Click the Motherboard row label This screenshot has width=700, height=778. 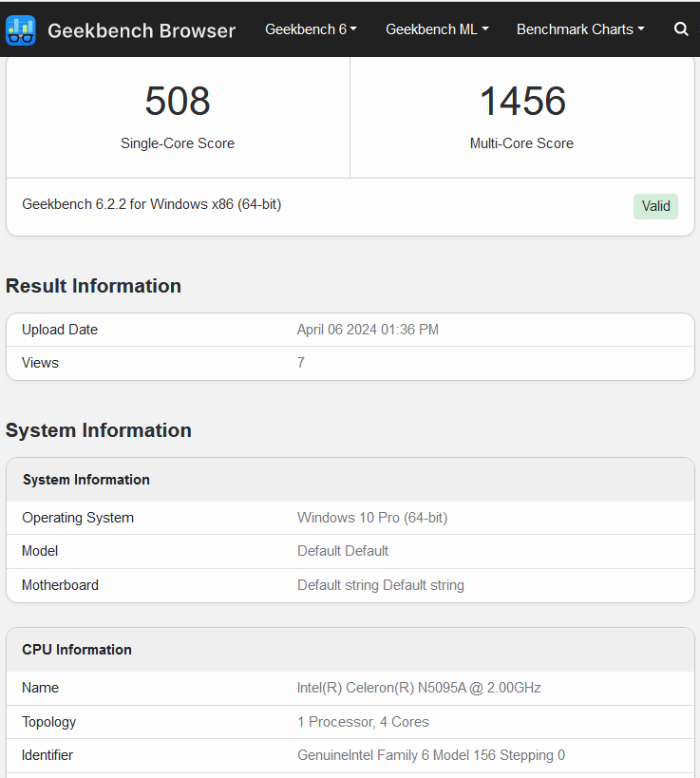pos(60,585)
